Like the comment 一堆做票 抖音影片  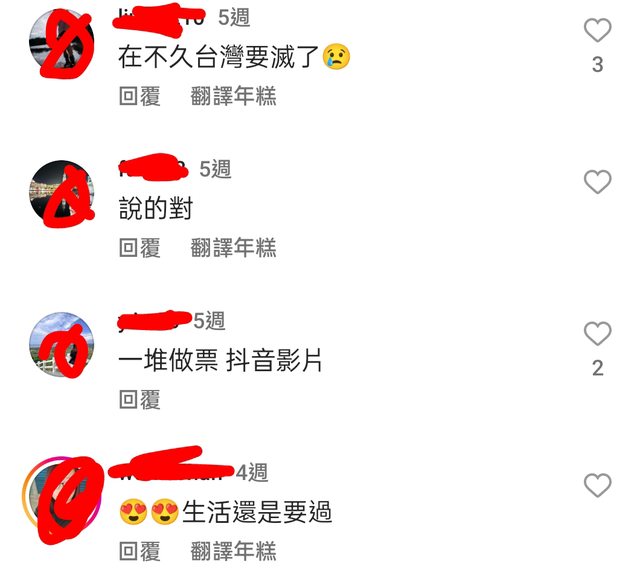click(x=598, y=333)
